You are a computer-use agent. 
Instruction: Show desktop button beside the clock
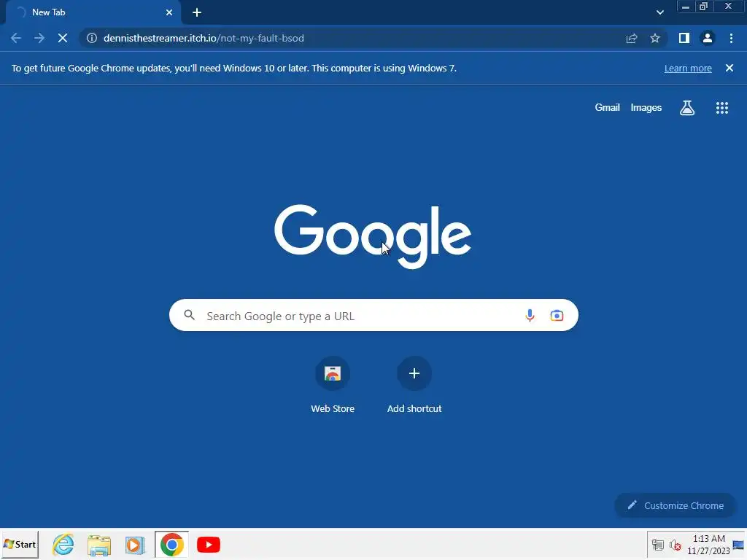pyautogui.click(x=738, y=545)
